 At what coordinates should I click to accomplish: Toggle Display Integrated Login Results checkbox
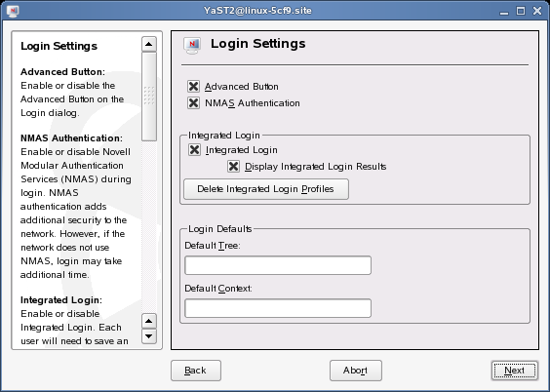click(x=233, y=166)
